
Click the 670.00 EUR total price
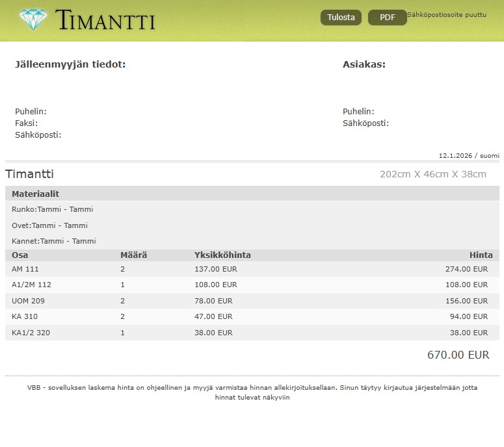point(458,355)
